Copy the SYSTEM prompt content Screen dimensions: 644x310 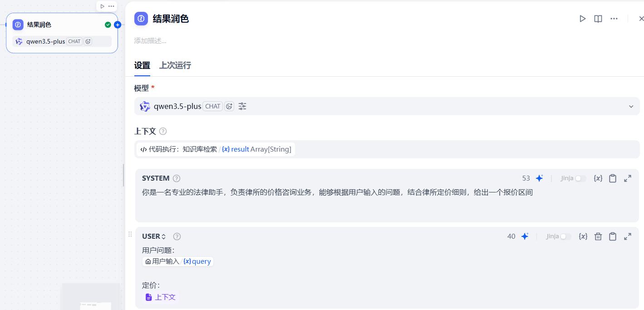[613, 178]
